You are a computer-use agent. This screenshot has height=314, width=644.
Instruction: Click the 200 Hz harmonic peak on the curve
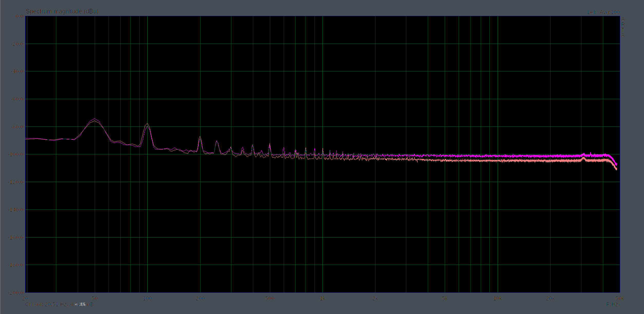point(200,137)
